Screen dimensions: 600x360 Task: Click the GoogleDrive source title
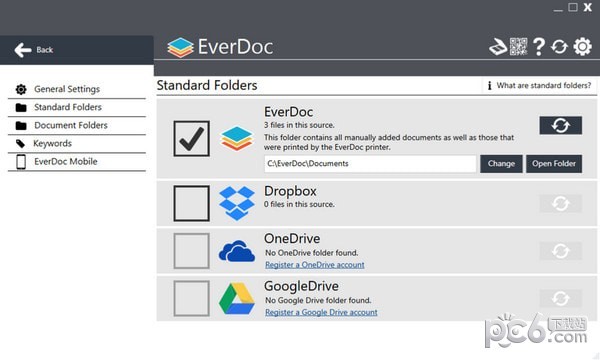pos(301,286)
